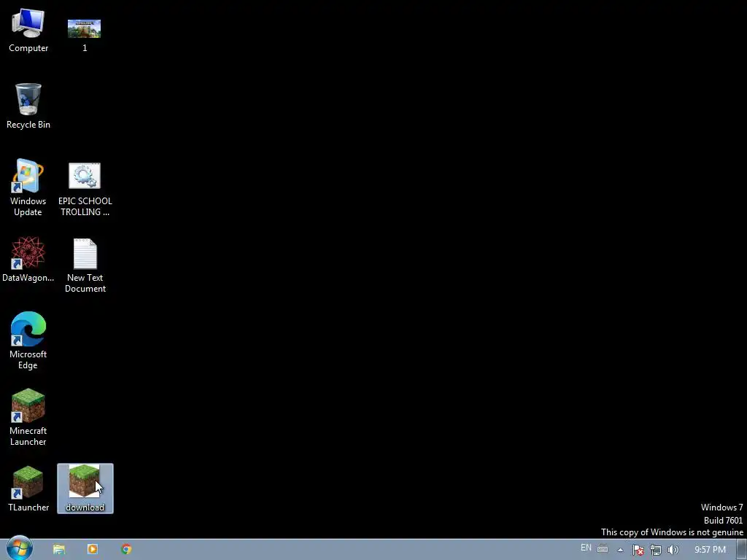Select the Recycle Bin icon
Image resolution: width=747 pixels, height=560 pixels.
click(x=28, y=106)
